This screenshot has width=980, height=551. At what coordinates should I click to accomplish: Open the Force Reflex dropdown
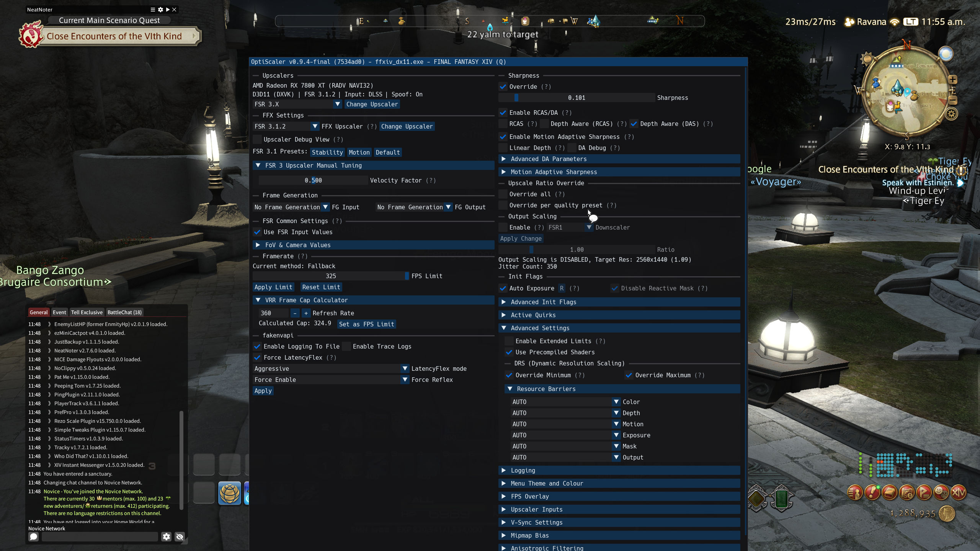[x=331, y=380]
